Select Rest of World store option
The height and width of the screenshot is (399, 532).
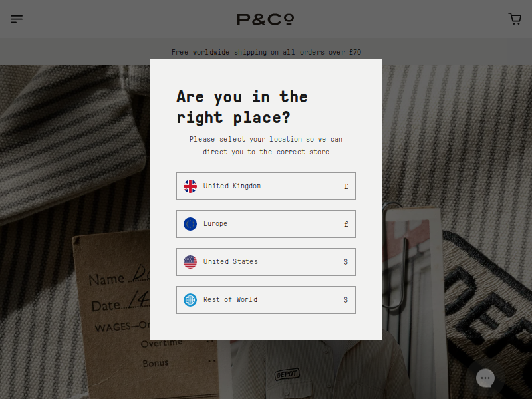coord(265,300)
